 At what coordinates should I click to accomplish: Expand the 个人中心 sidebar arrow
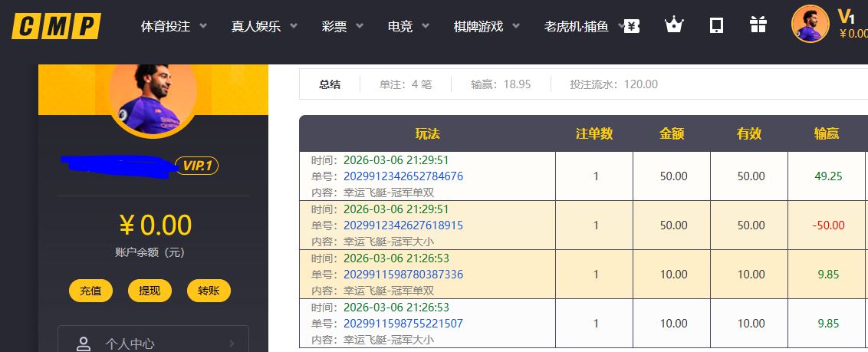pos(232,344)
